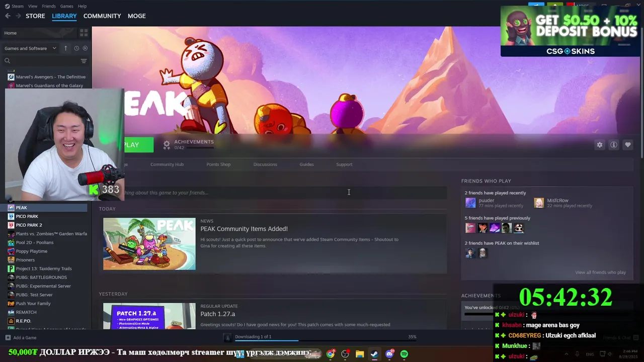Screen dimensions: 644x362
Task: Open Chrome from the taskbar
Action: point(331,354)
